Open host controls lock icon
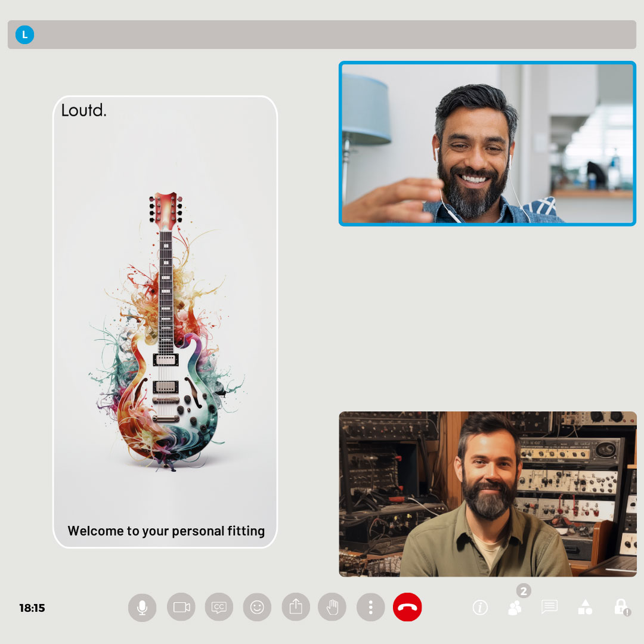 (x=621, y=607)
